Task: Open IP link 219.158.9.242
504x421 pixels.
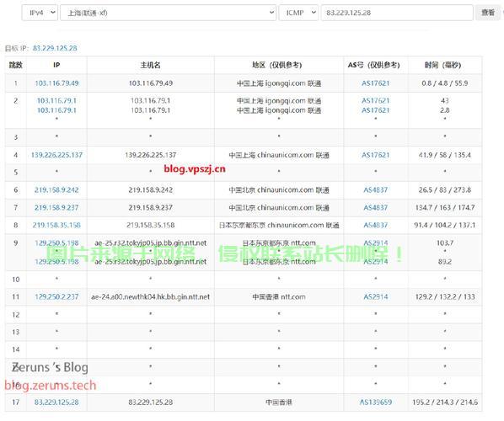Action: (56, 189)
